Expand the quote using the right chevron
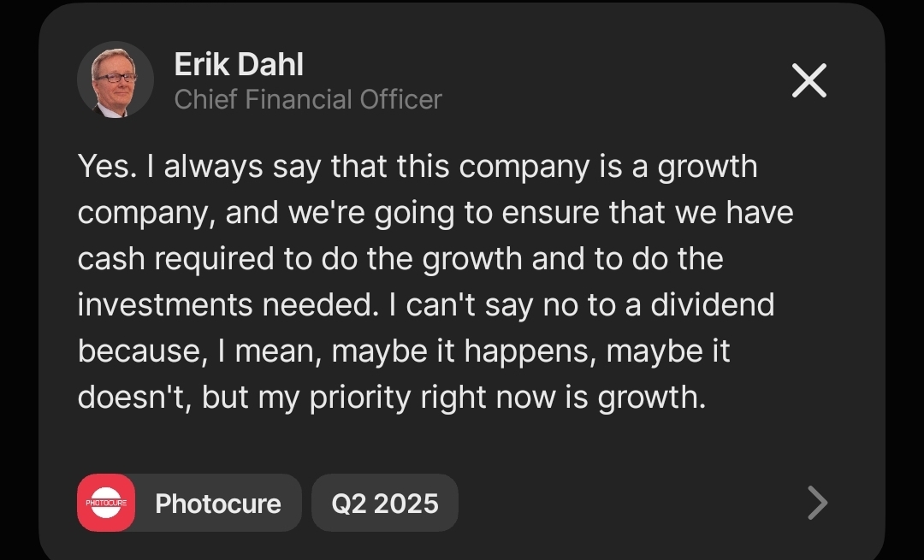Viewport: 924px width, 560px height. click(x=817, y=503)
